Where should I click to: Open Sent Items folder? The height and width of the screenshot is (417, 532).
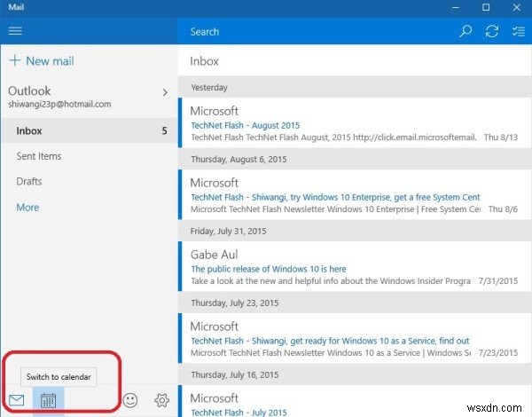click(x=89, y=156)
